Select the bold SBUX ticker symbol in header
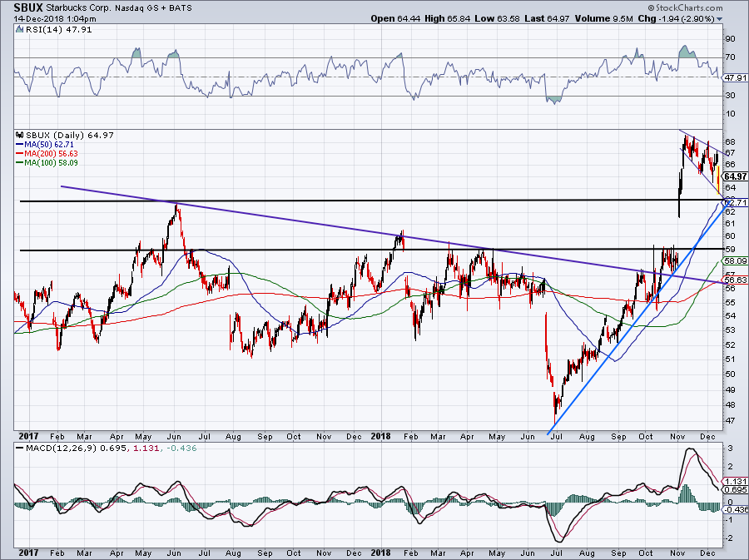 click(28, 8)
